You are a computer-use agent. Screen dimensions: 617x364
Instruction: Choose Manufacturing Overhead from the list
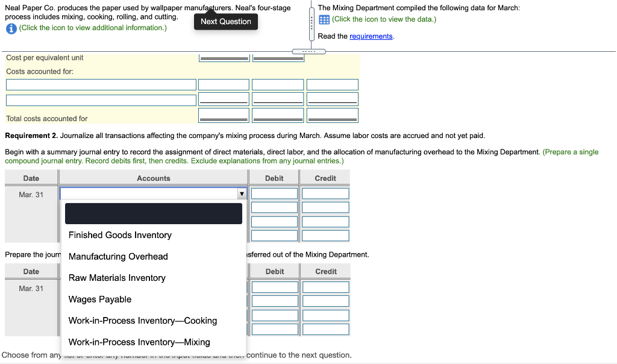[118, 257]
